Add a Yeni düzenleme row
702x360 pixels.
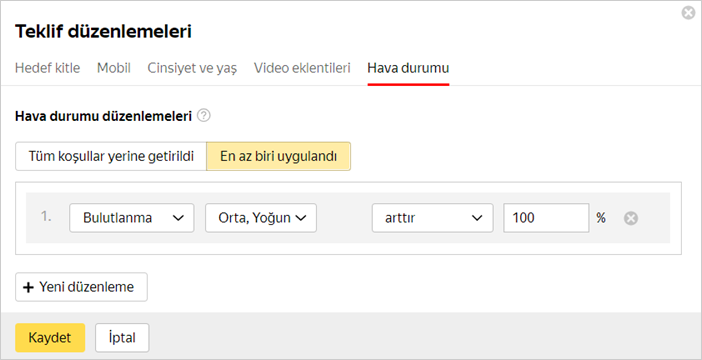click(81, 287)
